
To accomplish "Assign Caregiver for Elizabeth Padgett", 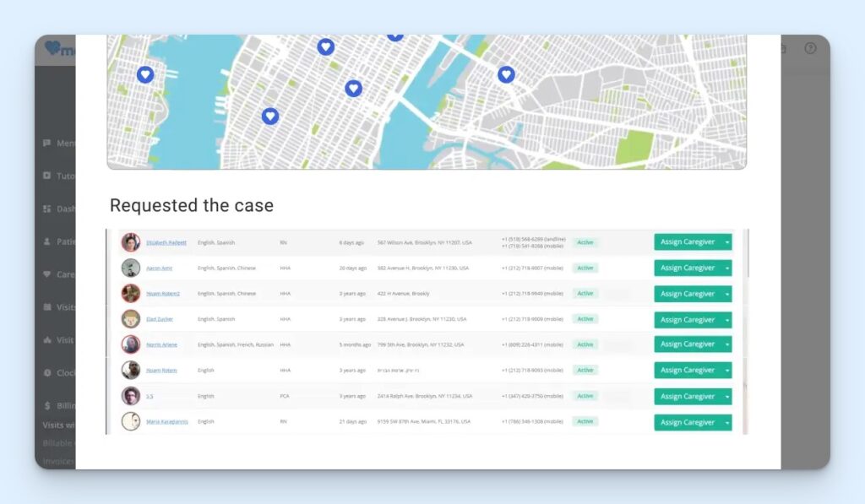I will [688, 242].
